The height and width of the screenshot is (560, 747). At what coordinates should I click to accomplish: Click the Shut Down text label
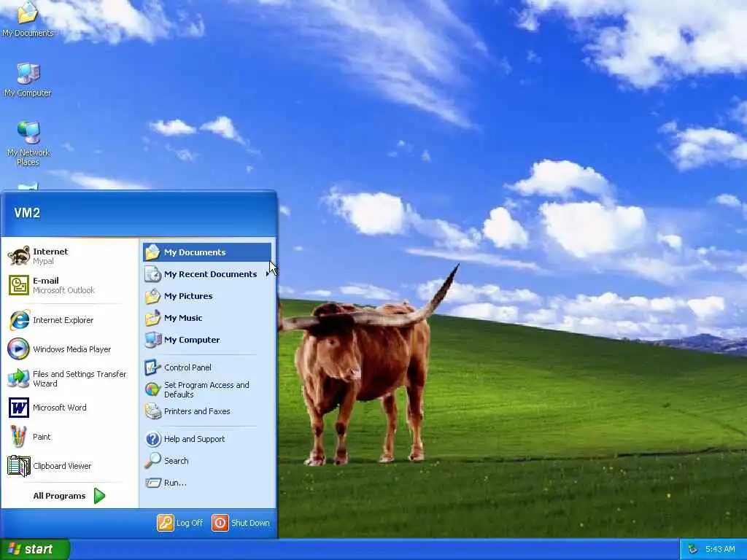(x=250, y=523)
